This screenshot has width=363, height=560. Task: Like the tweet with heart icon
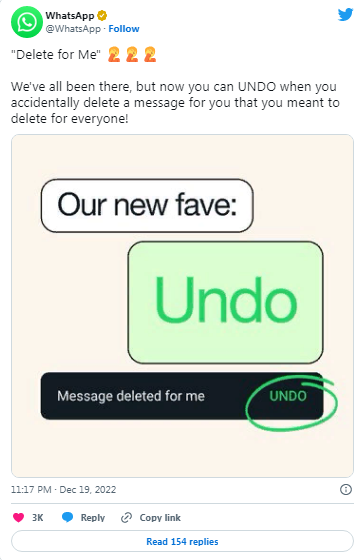coord(19,518)
